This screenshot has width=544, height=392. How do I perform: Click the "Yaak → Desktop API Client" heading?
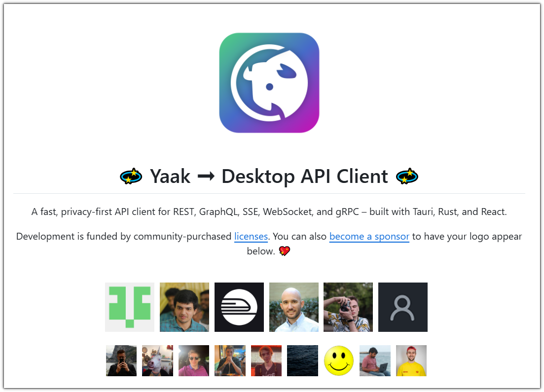(269, 176)
